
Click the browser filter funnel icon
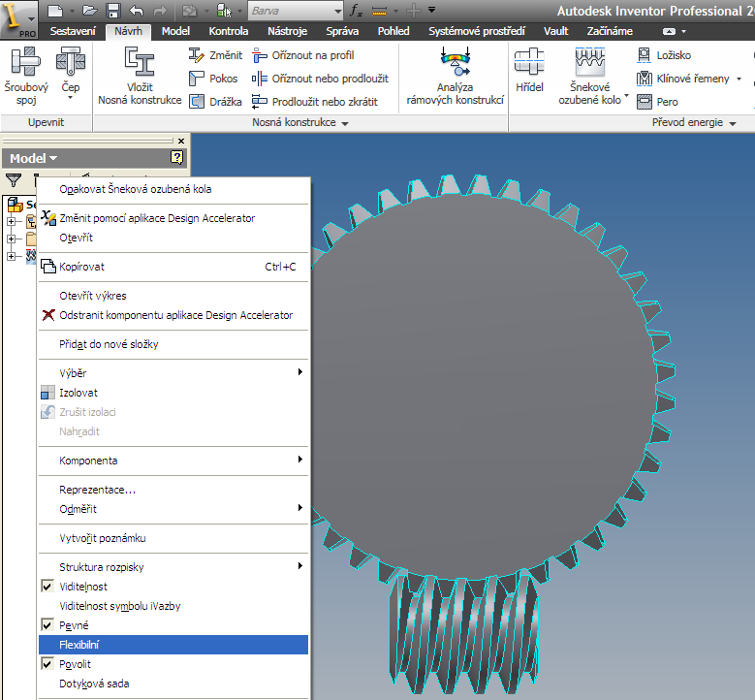click(14, 180)
